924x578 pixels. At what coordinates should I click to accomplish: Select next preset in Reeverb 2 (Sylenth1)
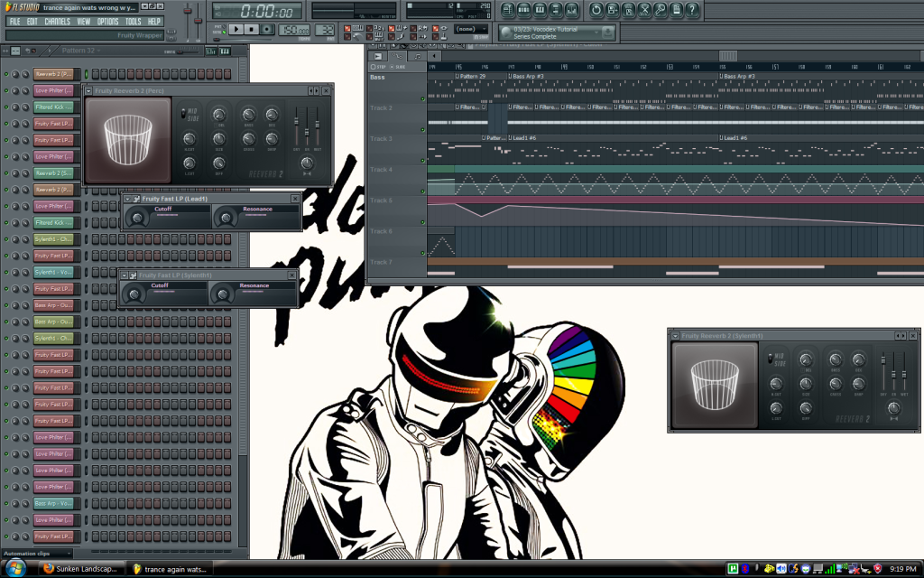tap(903, 336)
